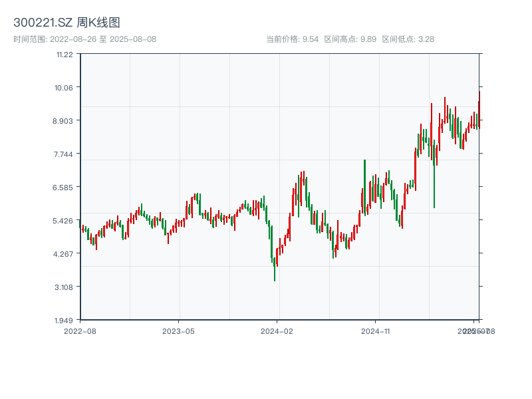Select the 时间范围 date range text
This screenshot has width=532, height=399.
point(85,39)
